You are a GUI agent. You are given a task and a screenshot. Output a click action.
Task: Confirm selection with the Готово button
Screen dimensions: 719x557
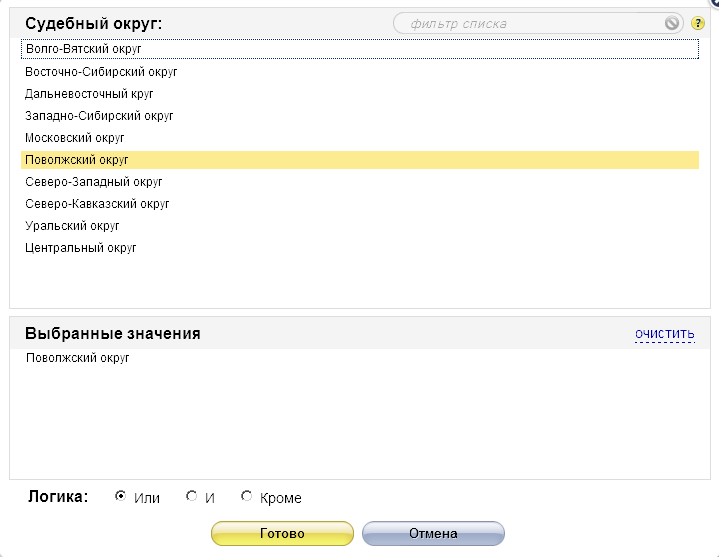[282, 533]
